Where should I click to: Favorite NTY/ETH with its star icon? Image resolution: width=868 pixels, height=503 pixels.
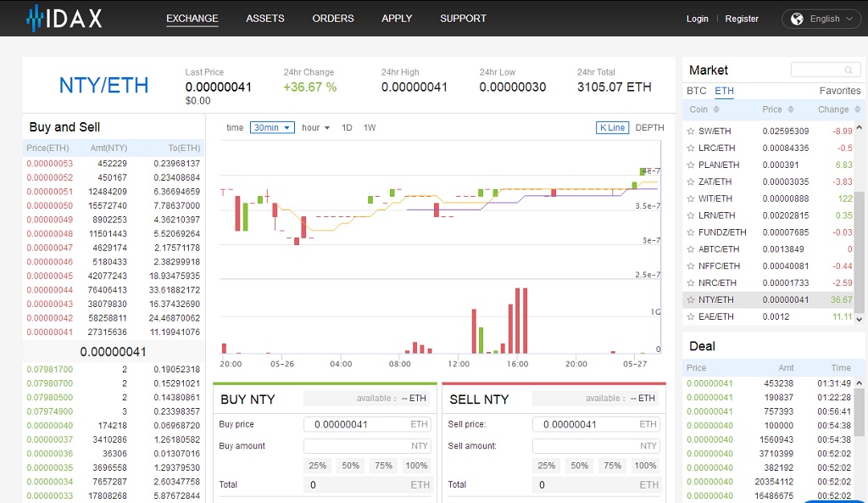(x=690, y=300)
